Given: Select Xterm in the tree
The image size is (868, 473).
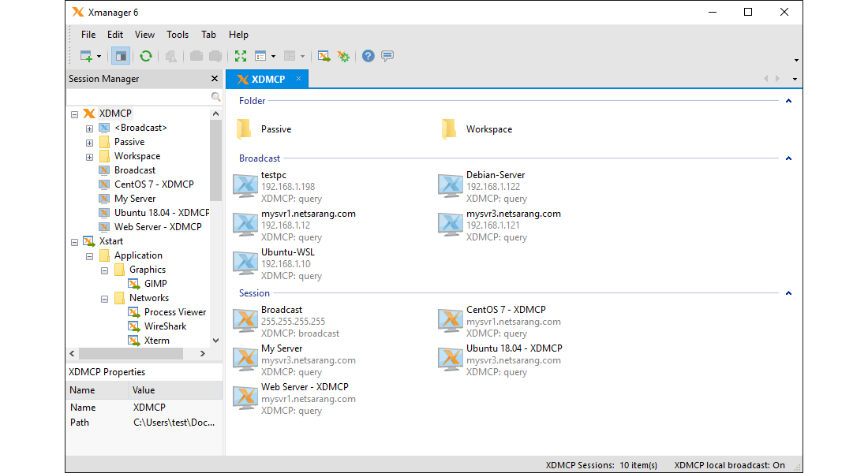Looking at the screenshot, I should (157, 341).
